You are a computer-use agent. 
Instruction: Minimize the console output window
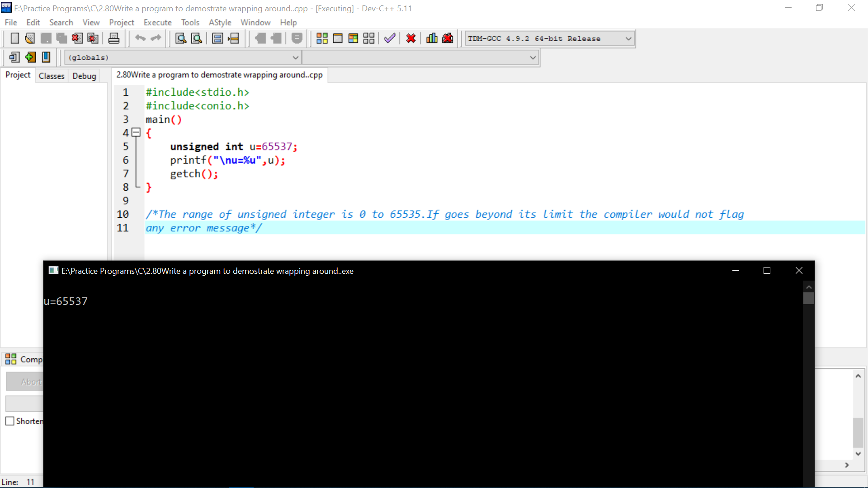tap(736, 271)
